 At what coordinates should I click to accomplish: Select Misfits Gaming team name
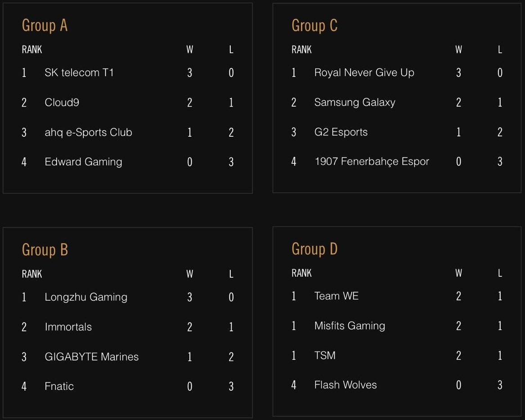click(350, 326)
